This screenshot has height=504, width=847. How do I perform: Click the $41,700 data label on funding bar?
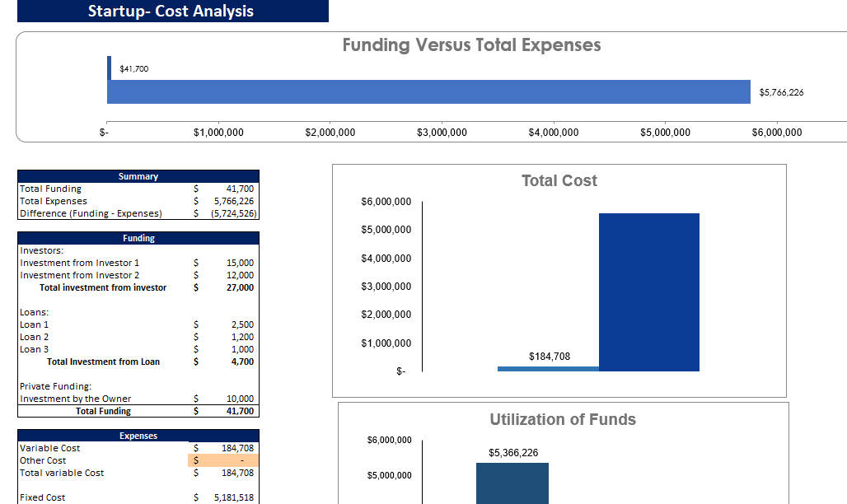point(132,68)
